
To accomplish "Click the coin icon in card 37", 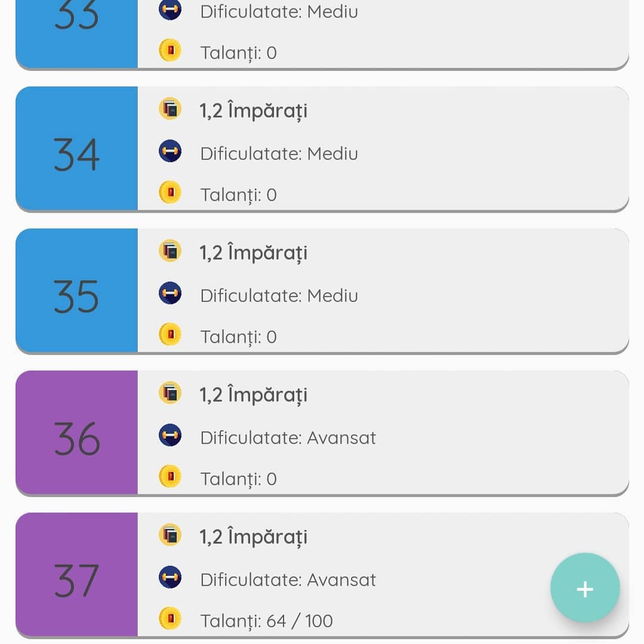I will coord(170,618).
